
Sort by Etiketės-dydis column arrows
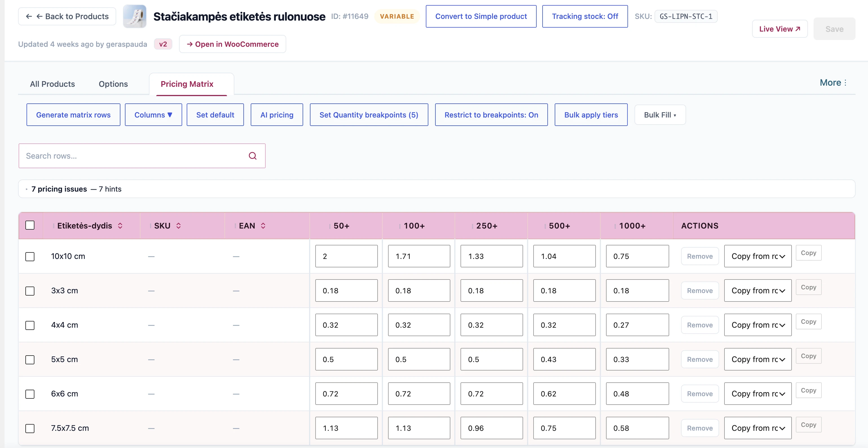pos(120,226)
